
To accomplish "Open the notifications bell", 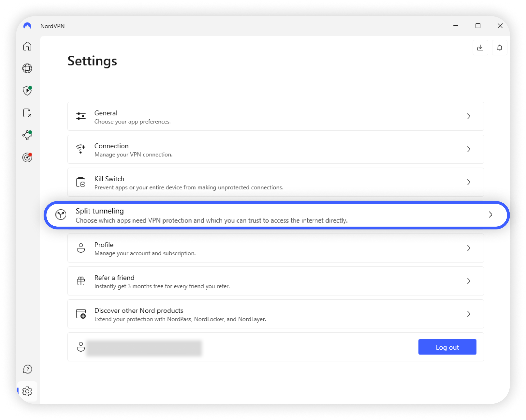I will pos(499,48).
